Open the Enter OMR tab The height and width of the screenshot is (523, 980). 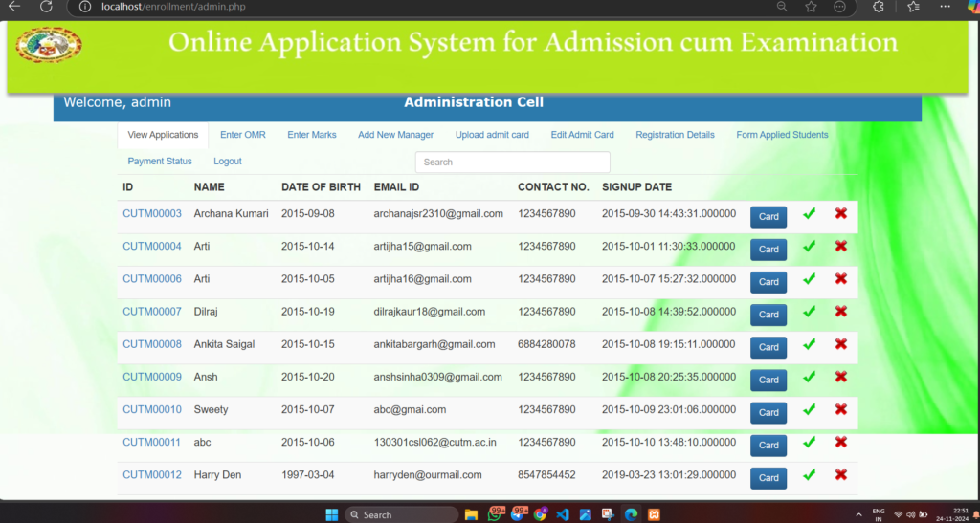[243, 135]
